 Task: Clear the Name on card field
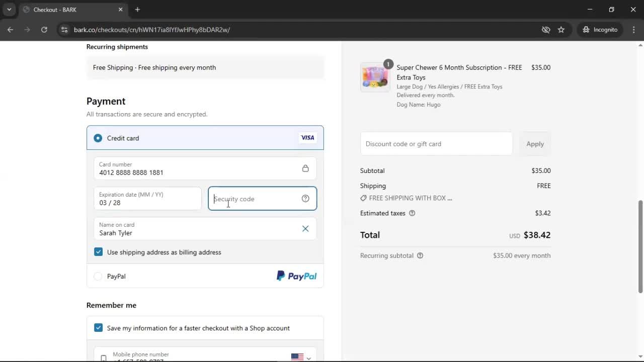point(305,229)
